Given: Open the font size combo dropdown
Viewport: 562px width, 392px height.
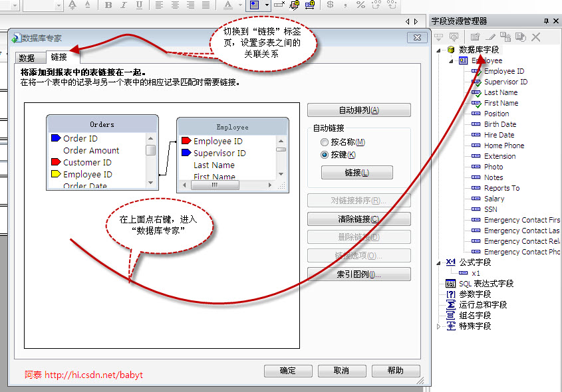Looking at the screenshot, I should (59, 5).
